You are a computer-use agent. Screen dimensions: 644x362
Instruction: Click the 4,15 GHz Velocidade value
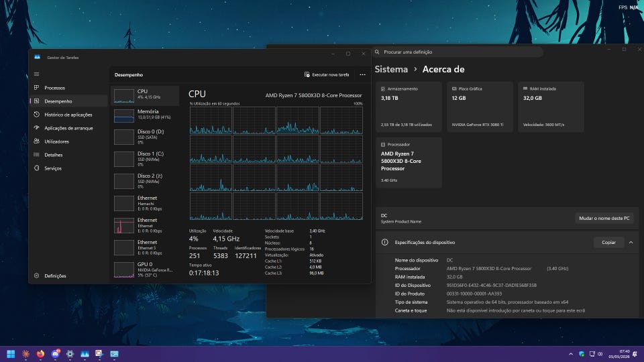(x=226, y=239)
